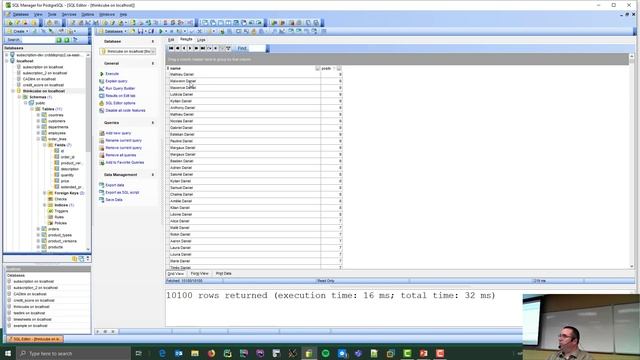Go to next record navigator arrow
This screenshot has width=640, height=360.
[x=190, y=48]
